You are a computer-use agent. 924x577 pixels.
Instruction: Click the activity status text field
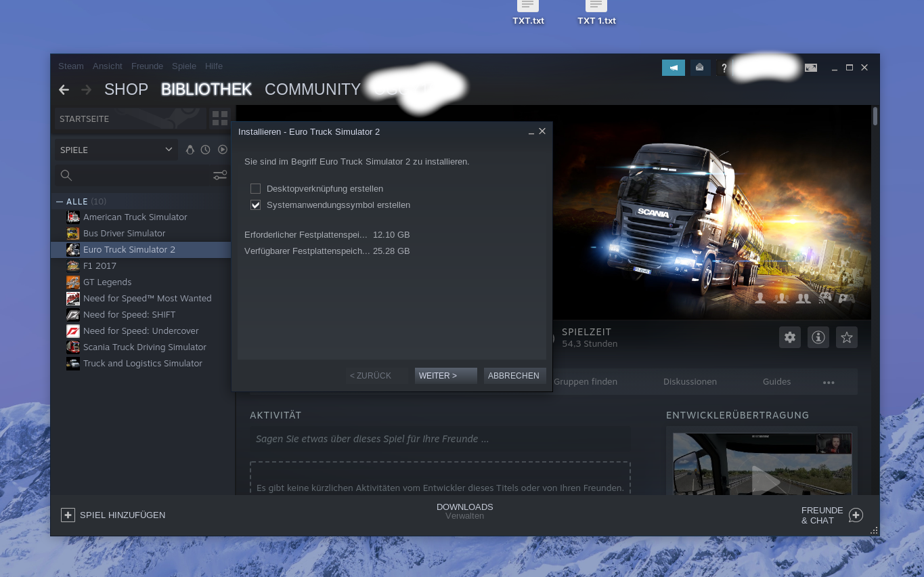click(x=440, y=439)
